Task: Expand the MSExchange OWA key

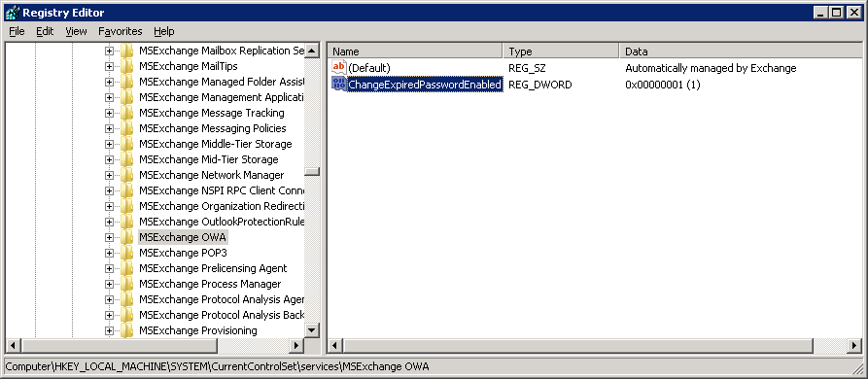Action: pyautogui.click(x=109, y=237)
